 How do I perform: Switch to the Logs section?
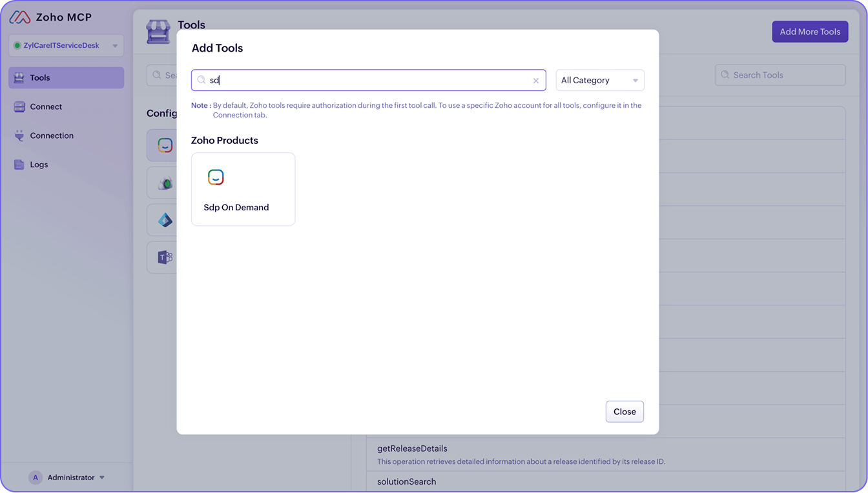click(38, 164)
